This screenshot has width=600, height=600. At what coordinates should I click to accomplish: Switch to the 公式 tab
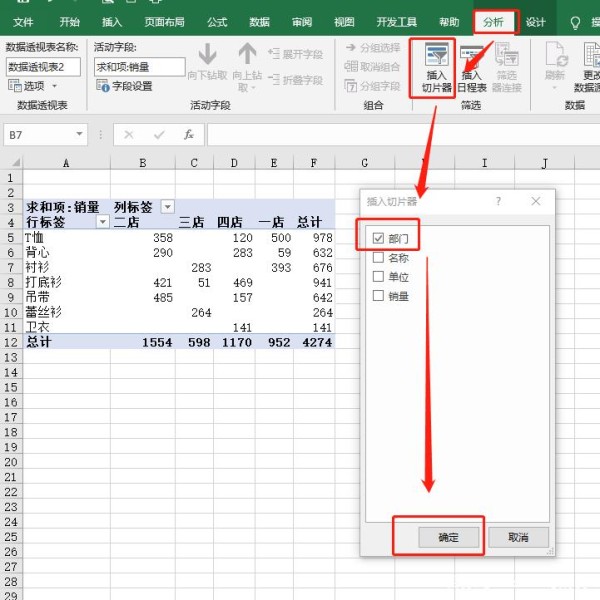coord(217,22)
